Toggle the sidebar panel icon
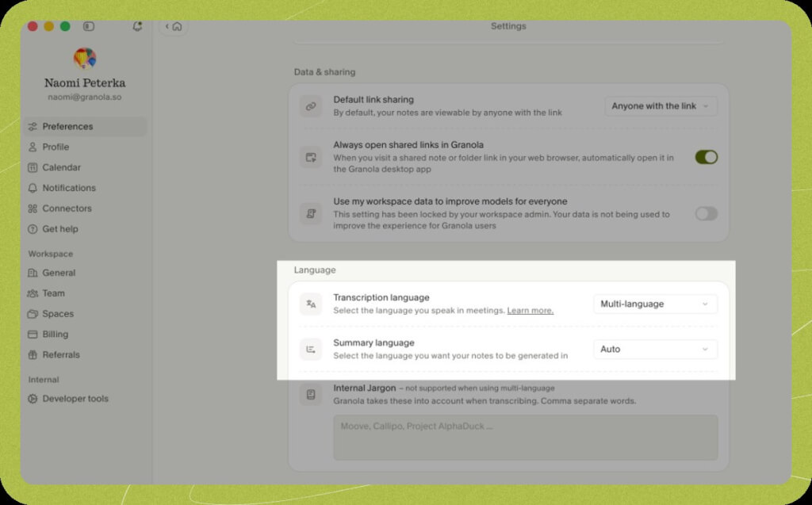The image size is (812, 505). pyautogui.click(x=89, y=26)
